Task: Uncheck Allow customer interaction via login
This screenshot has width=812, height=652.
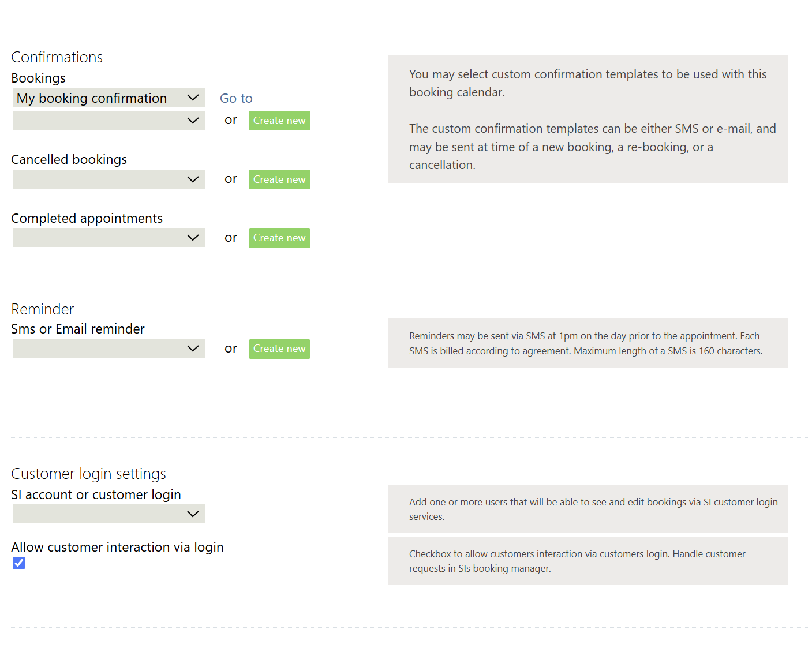Action: click(19, 563)
